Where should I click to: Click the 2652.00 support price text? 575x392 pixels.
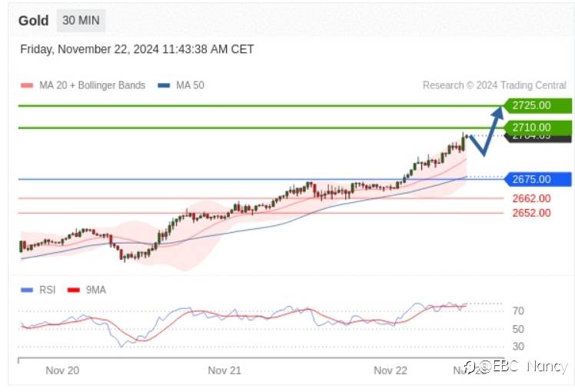[x=531, y=213]
